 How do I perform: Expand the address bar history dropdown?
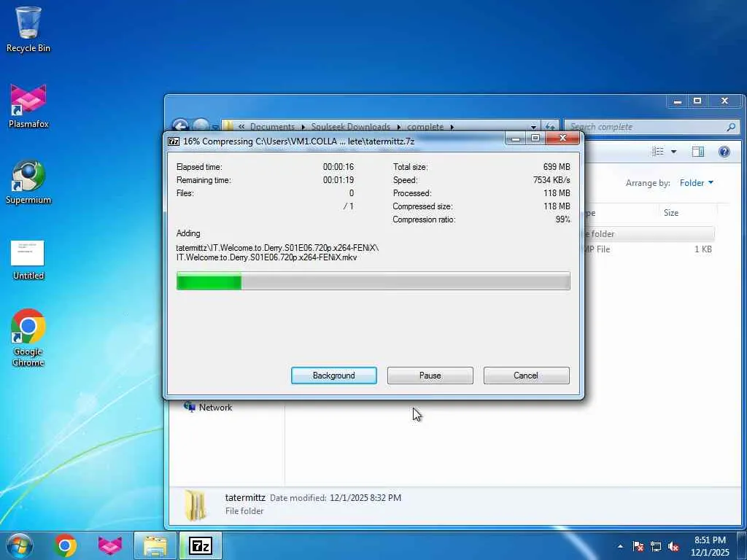point(533,127)
